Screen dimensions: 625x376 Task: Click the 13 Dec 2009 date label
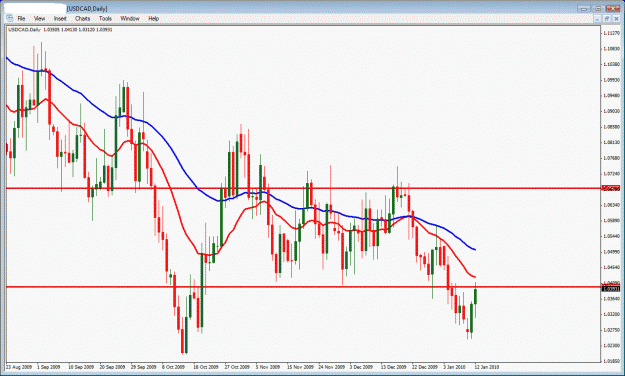point(393,367)
